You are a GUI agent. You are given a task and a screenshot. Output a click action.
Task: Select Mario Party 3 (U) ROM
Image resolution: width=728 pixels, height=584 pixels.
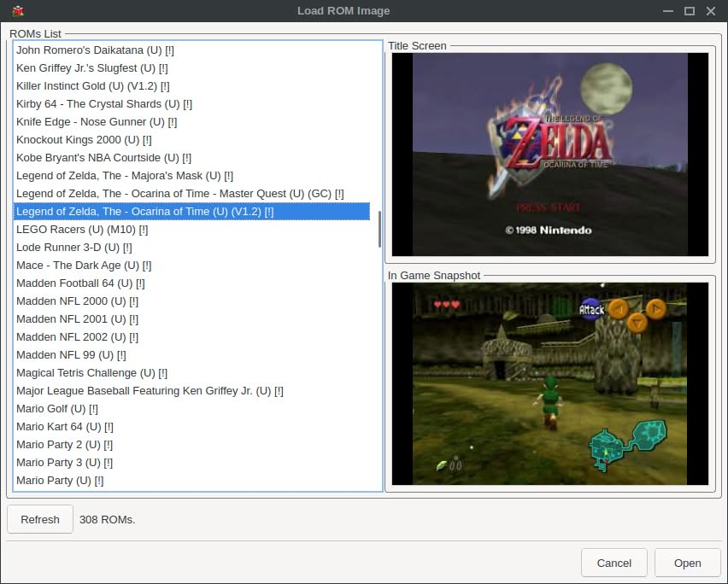(64, 463)
